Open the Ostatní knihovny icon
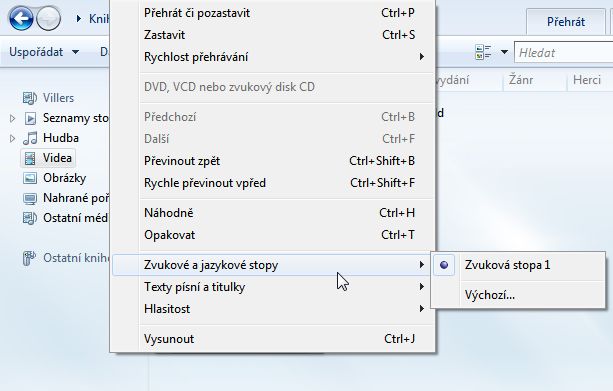This screenshot has width=613, height=391. tap(30, 258)
